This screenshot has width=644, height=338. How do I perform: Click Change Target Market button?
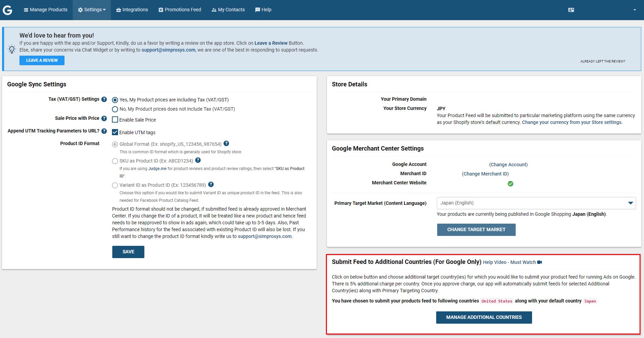476,230
